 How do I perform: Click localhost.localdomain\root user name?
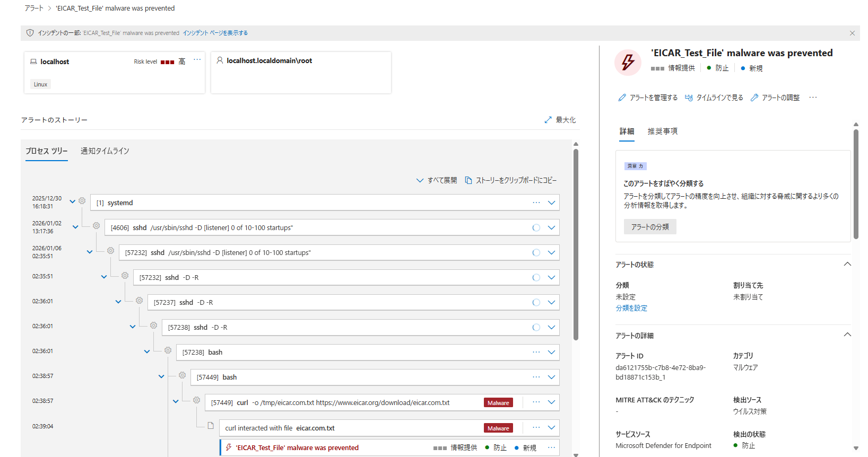270,61
